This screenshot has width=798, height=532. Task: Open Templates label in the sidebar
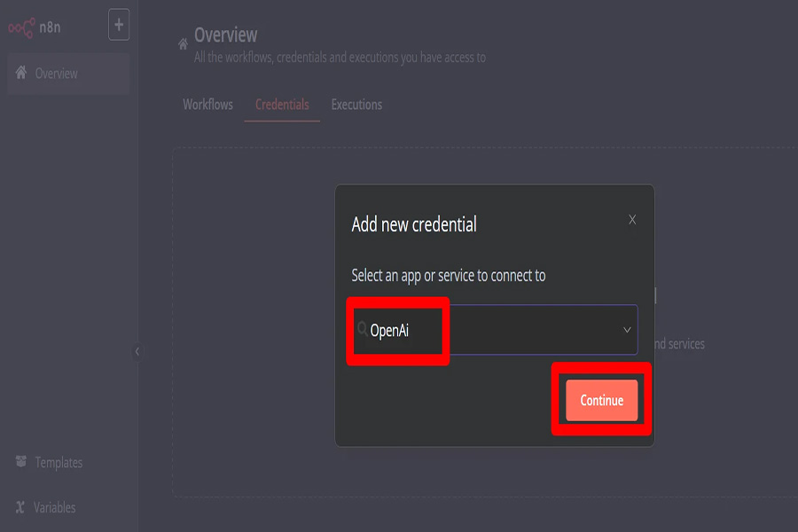59,463
